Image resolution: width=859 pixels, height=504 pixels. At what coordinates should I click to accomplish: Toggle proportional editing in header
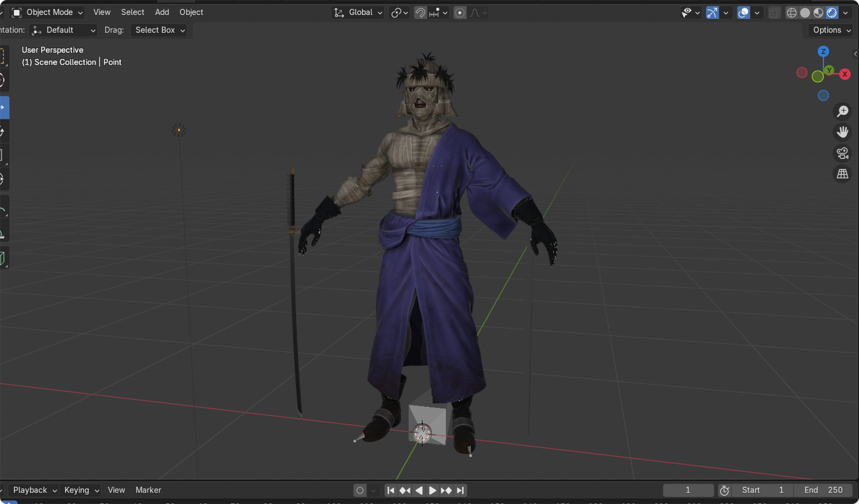pyautogui.click(x=460, y=13)
